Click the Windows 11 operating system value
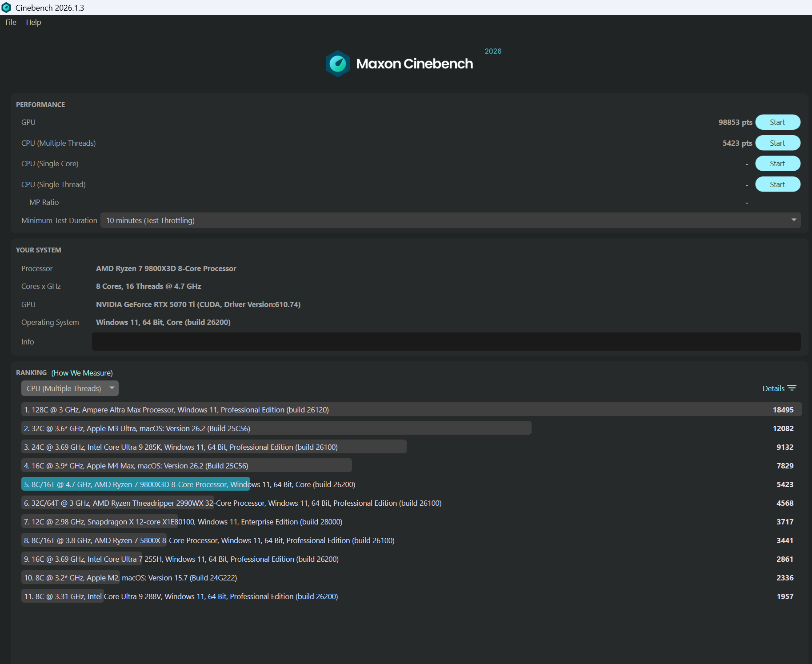The image size is (812, 664). 163,322
